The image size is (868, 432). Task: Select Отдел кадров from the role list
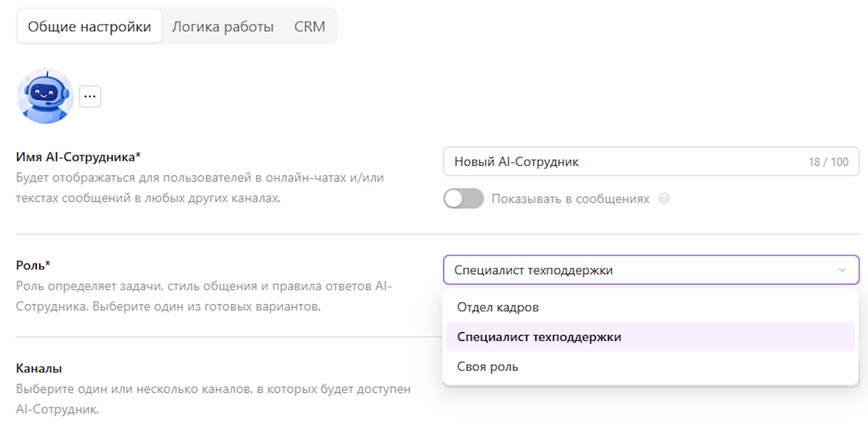point(650,308)
